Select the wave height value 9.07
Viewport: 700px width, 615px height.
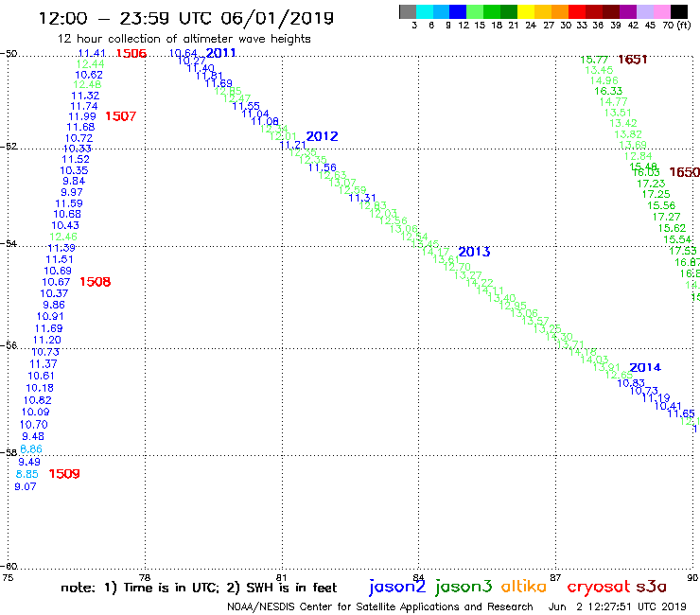[x=26, y=487]
